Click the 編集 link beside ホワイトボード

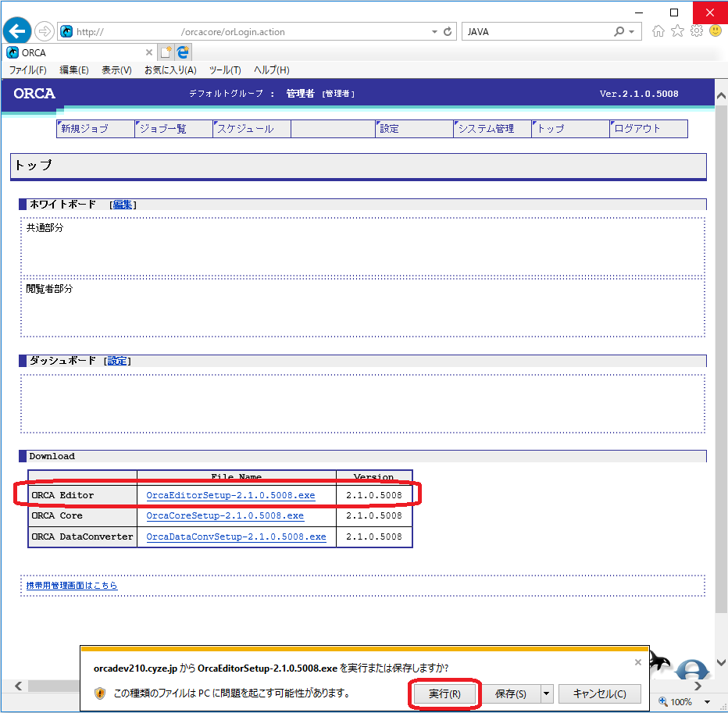click(x=123, y=205)
